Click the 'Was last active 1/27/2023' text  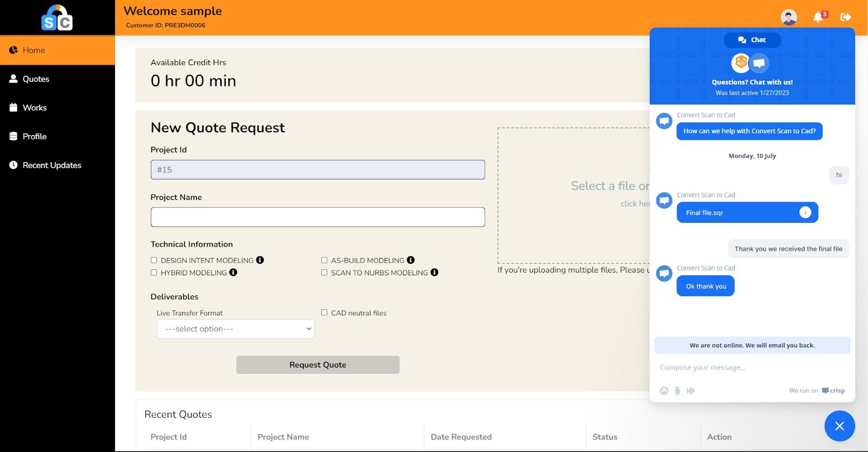coord(752,93)
